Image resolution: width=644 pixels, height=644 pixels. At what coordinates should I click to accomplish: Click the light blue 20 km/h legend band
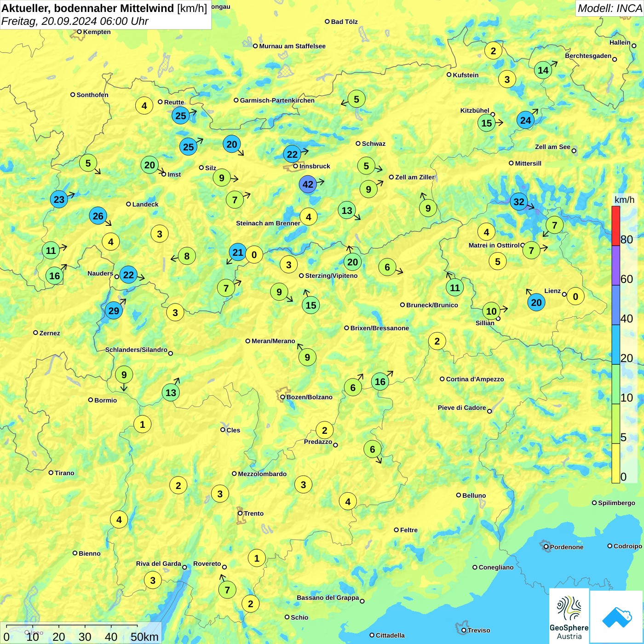point(615,345)
